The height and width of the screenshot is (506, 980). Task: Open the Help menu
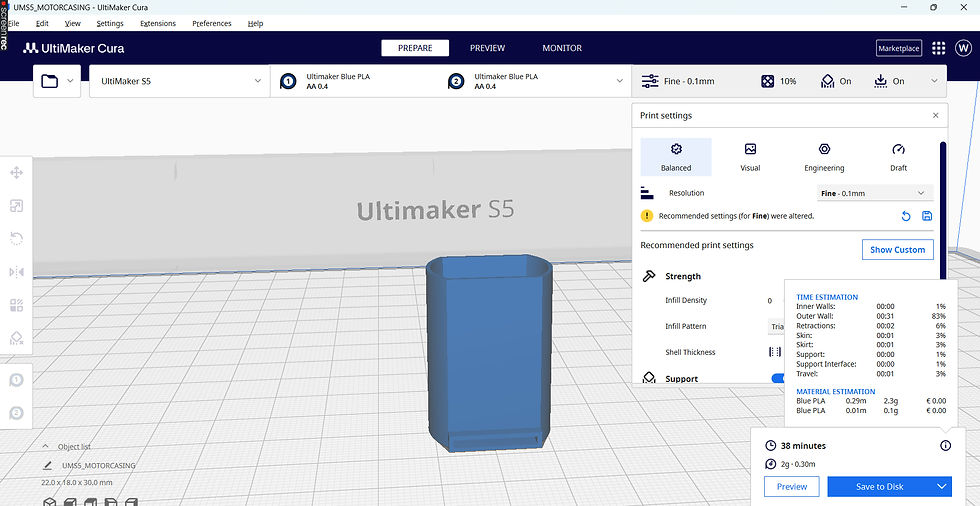pos(255,24)
